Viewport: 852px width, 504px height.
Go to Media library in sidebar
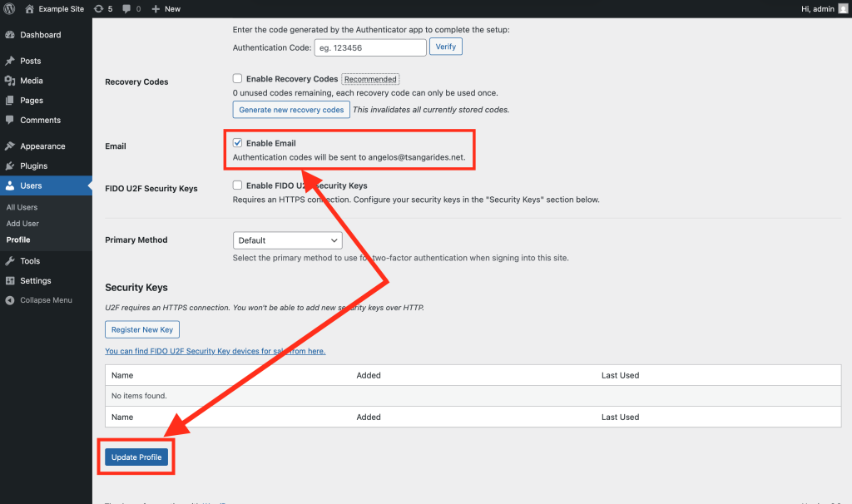(32, 81)
